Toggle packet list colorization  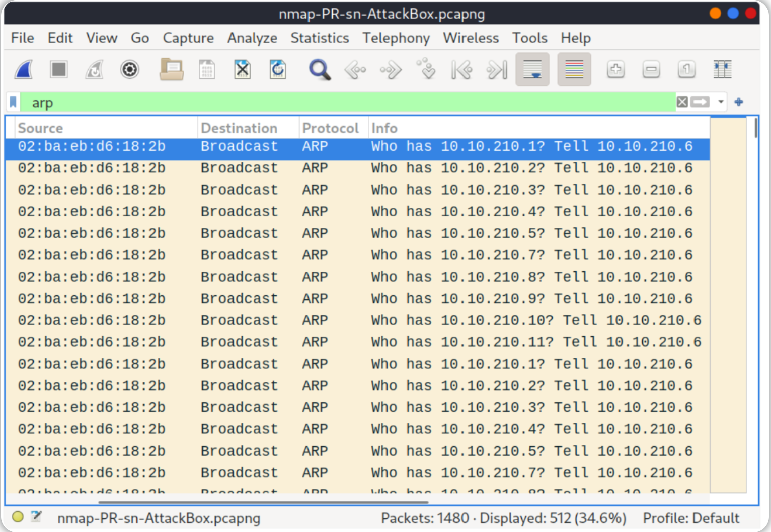click(x=574, y=69)
